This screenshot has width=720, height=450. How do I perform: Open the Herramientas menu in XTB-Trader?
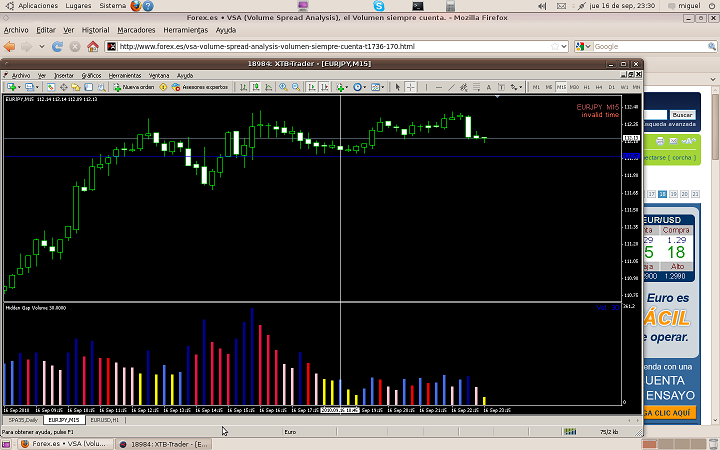(124, 75)
